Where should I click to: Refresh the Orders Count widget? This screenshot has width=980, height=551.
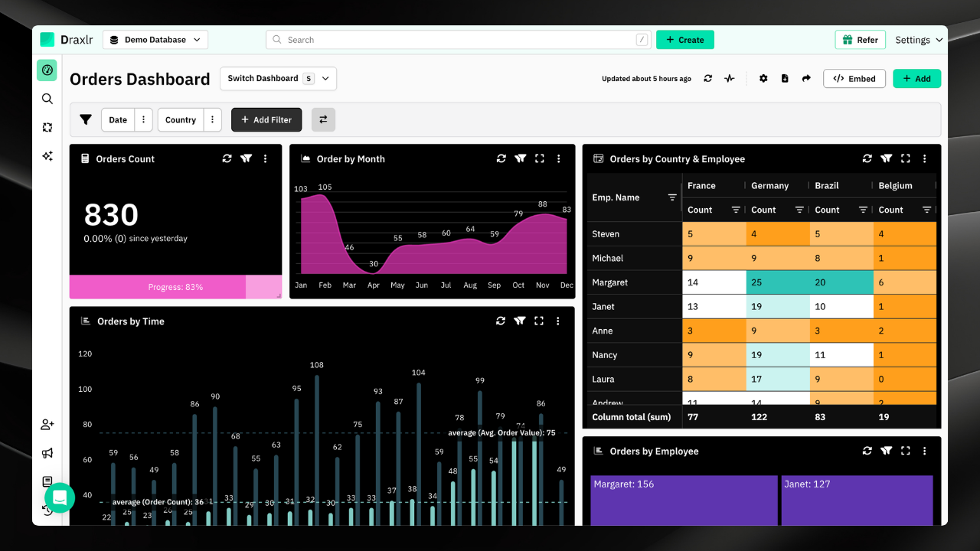[227, 158]
